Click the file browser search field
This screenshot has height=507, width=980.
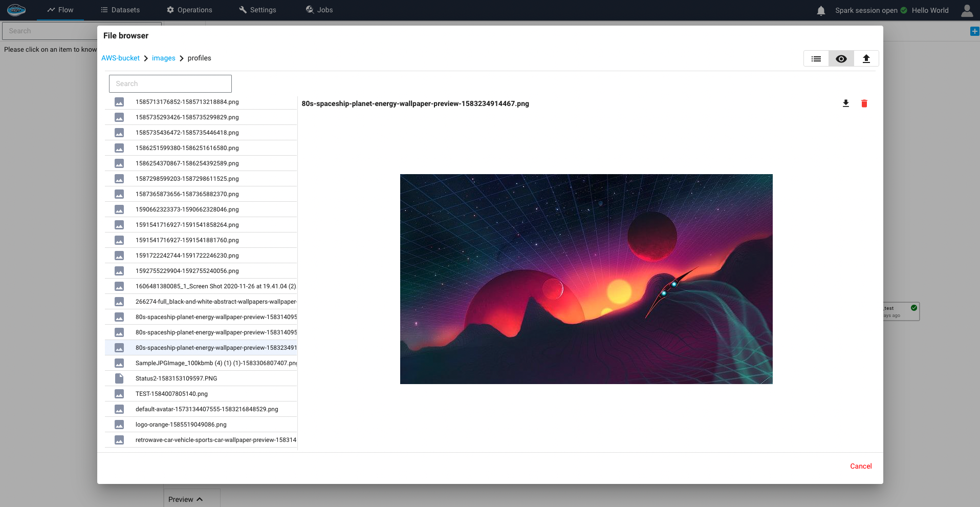click(x=170, y=83)
